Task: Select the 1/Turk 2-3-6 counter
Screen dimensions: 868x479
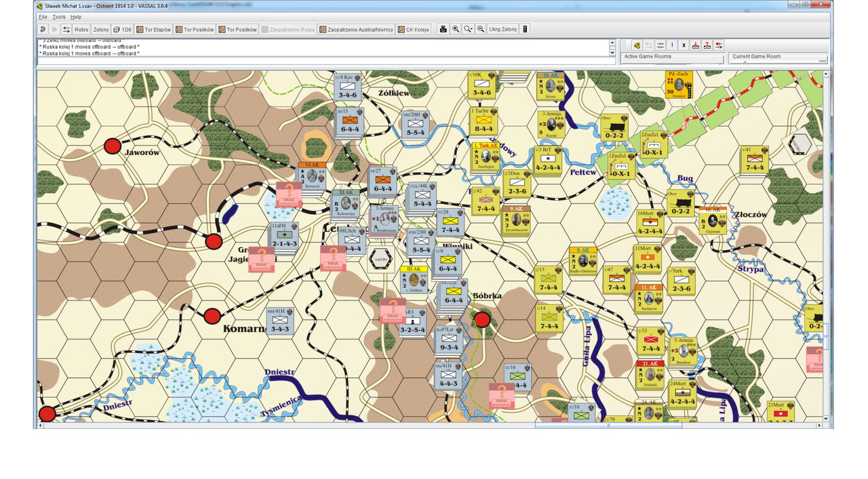Action: click(x=682, y=280)
